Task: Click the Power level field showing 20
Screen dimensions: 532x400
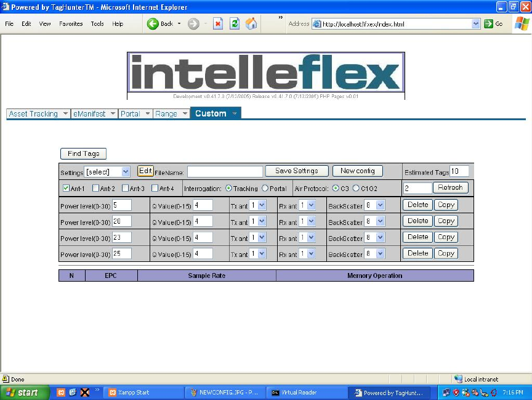Action: click(x=121, y=221)
